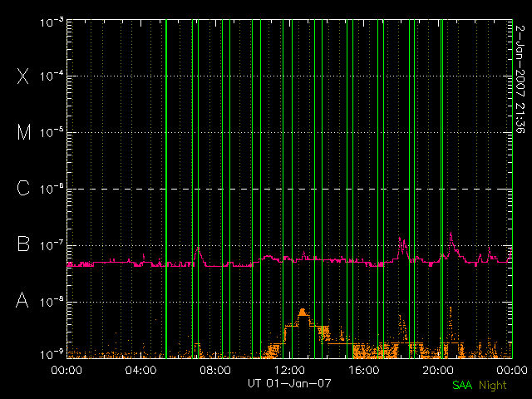532x399 pixels.
Task: Click the 10^-8 y-axis tick label
Action: [52, 302]
